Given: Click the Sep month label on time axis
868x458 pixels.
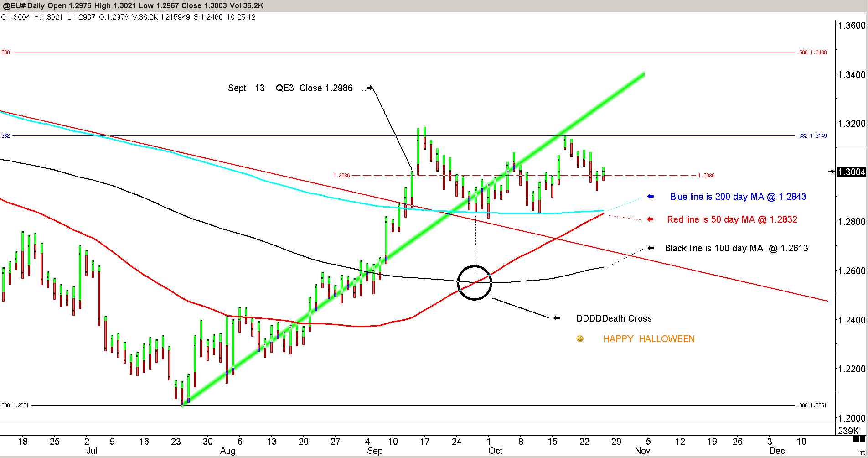Looking at the screenshot, I should [375, 451].
